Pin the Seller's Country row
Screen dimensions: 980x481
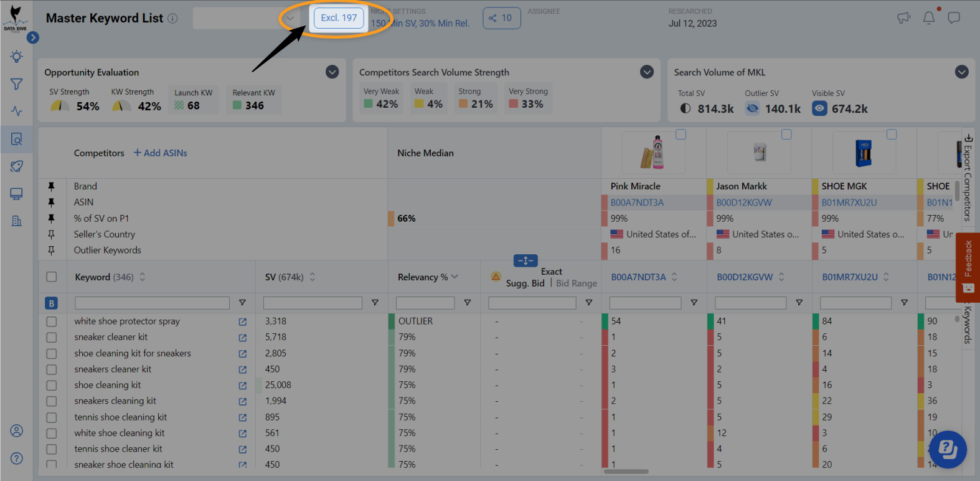click(51, 234)
